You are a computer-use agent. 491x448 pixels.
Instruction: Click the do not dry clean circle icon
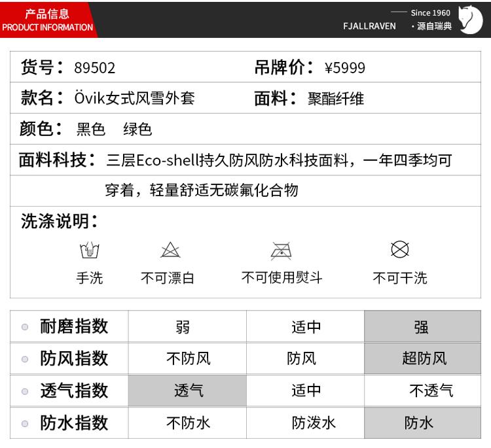tap(399, 249)
